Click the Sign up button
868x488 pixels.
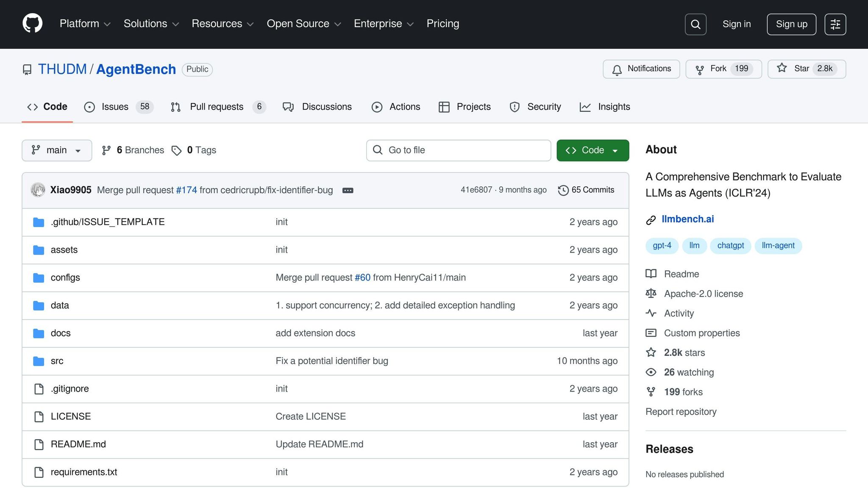(791, 24)
